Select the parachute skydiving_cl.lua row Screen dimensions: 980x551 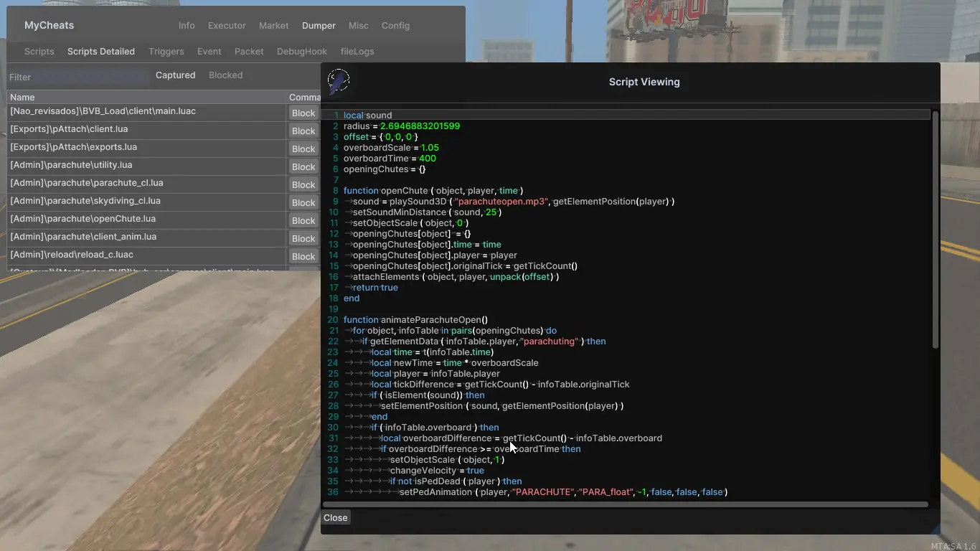coord(143,201)
